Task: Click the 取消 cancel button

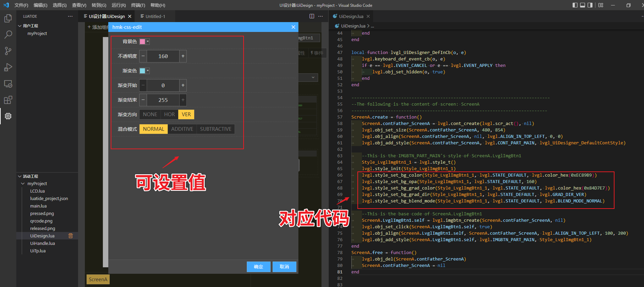Action: coord(284,267)
